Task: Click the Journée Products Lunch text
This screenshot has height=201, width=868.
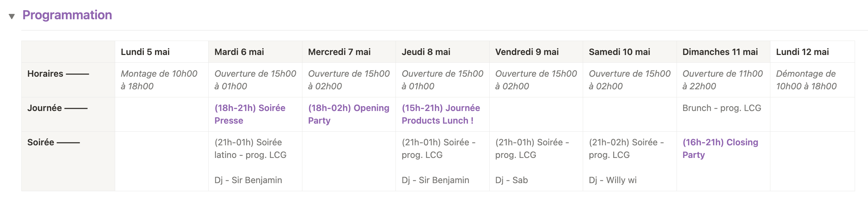Action: coord(441,114)
